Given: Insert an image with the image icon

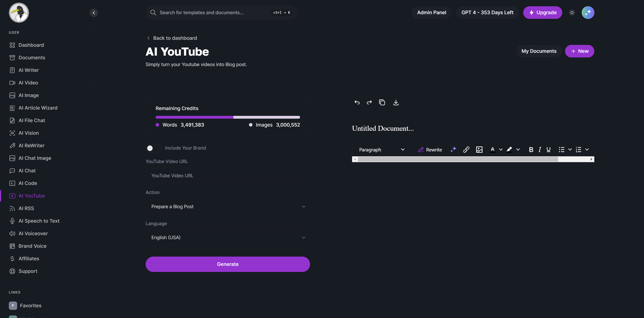Looking at the screenshot, I should [479, 150].
